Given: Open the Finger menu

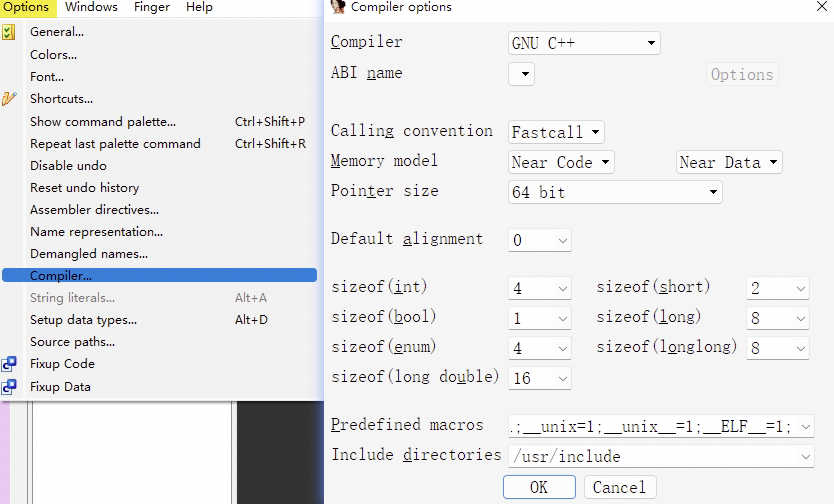Looking at the screenshot, I should [152, 7].
